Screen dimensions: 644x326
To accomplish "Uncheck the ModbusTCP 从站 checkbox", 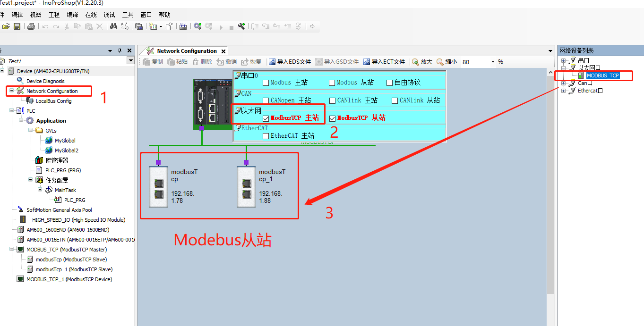I will [332, 118].
